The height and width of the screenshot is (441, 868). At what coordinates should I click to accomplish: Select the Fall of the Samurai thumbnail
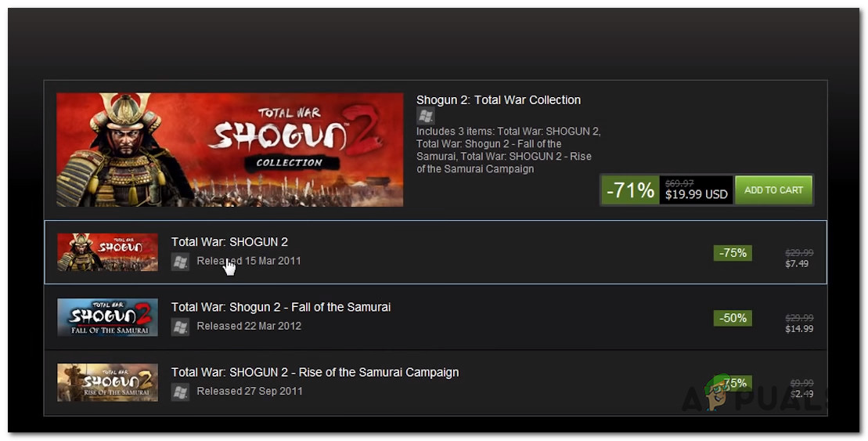click(x=107, y=317)
